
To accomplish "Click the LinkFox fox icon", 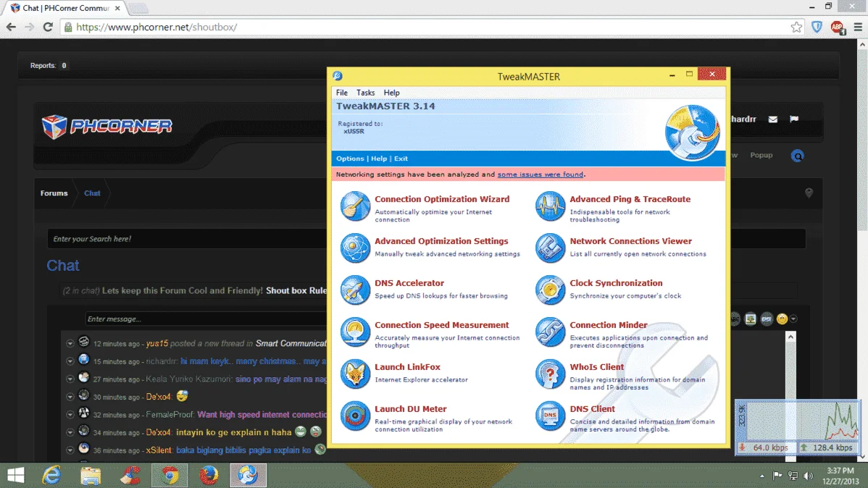I will [355, 374].
